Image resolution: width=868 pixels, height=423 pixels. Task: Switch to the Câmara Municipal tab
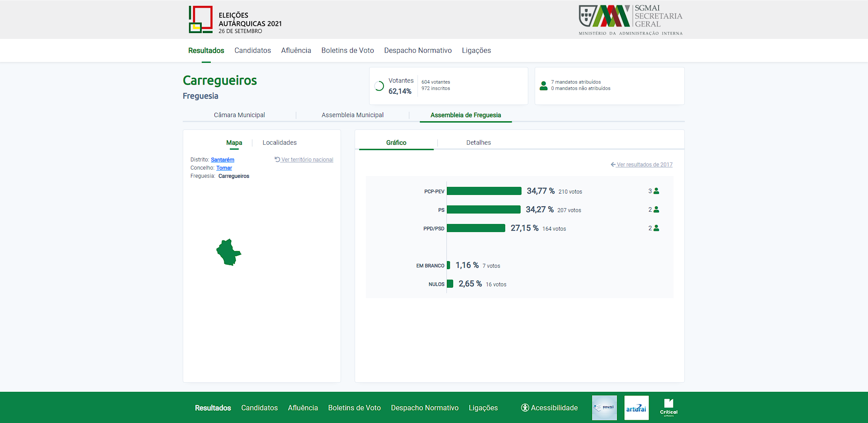(239, 115)
